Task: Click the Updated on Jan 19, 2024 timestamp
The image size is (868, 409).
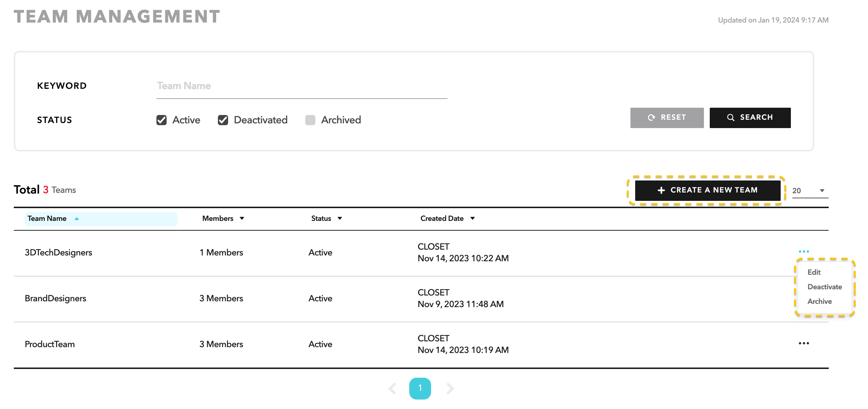Action: [773, 20]
